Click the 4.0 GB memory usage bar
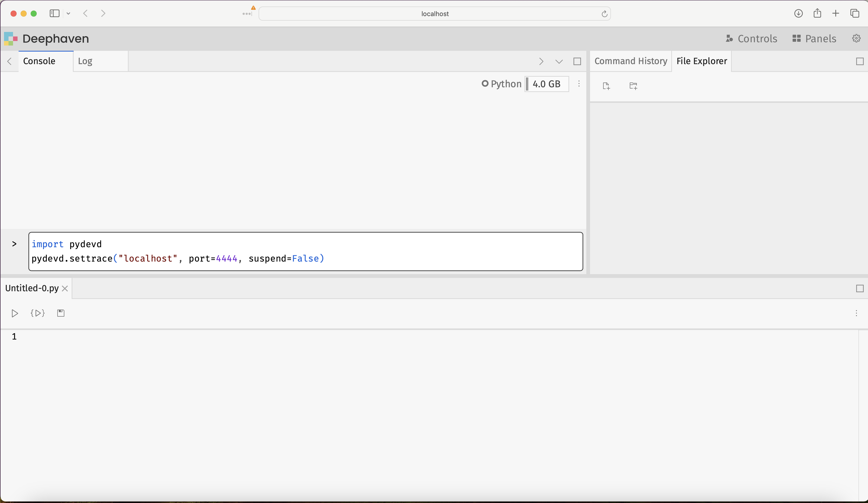This screenshot has height=503, width=868. pyautogui.click(x=547, y=84)
